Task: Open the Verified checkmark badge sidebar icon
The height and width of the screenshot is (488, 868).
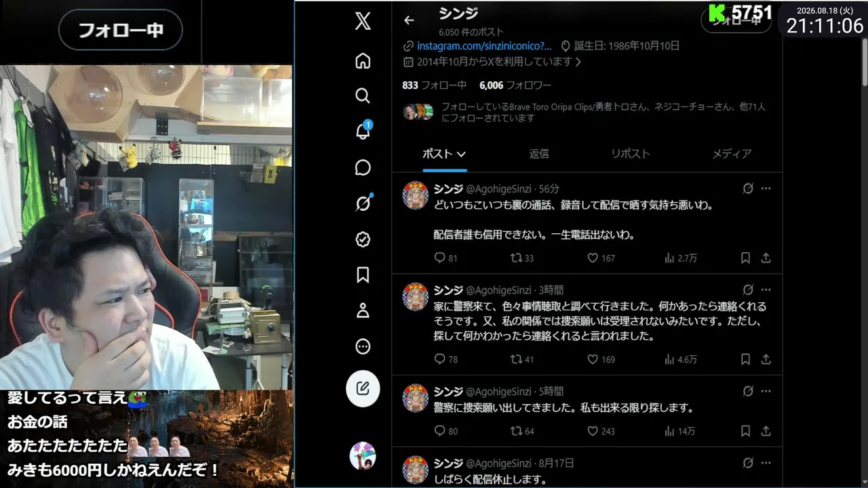Action: [x=363, y=239]
